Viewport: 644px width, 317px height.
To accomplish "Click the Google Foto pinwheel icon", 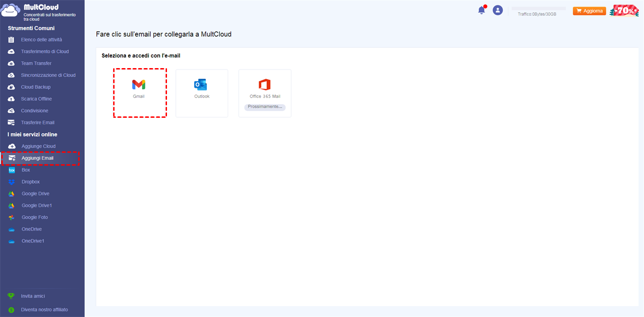I will click(x=12, y=217).
